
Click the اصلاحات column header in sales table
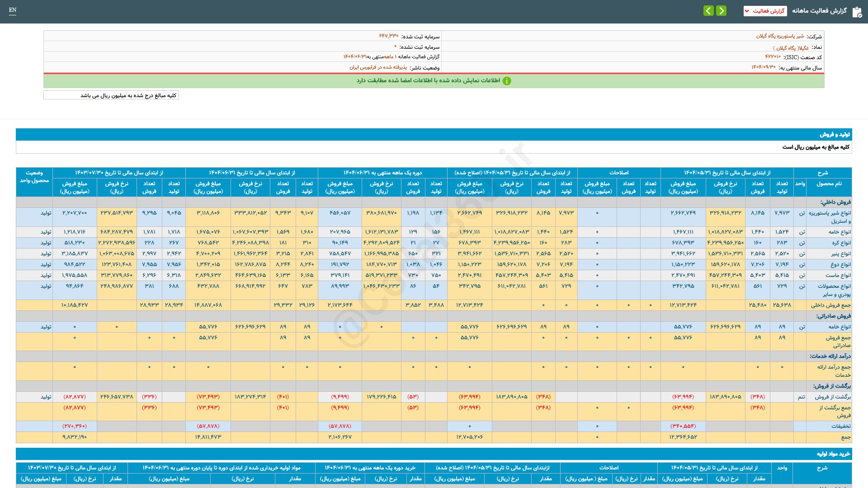pyautogui.click(x=618, y=173)
